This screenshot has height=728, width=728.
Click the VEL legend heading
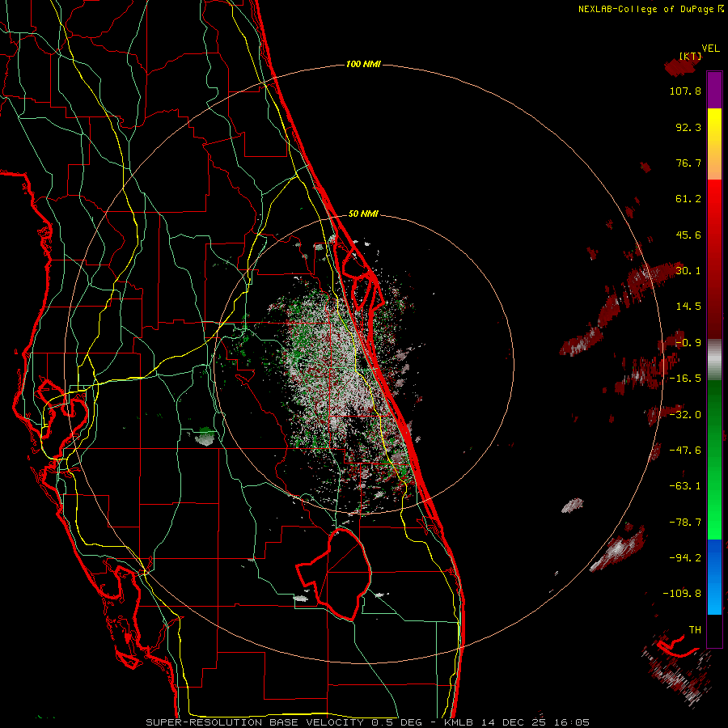[710, 49]
